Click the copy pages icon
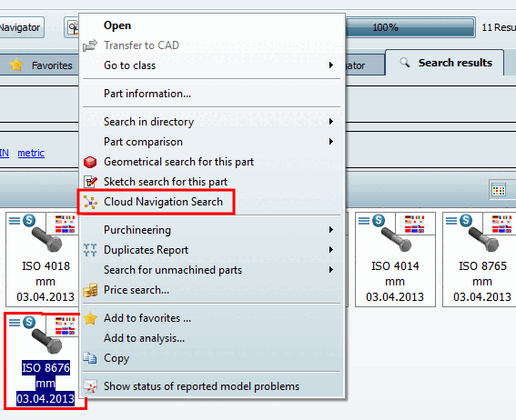The width and height of the screenshot is (516, 420). (90, 358)
